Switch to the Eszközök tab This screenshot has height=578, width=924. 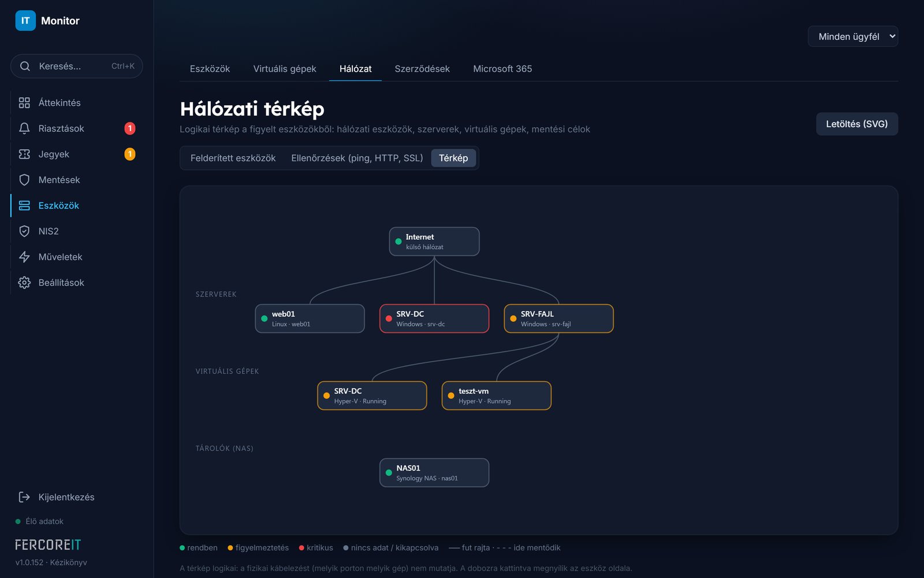[210, 69]
